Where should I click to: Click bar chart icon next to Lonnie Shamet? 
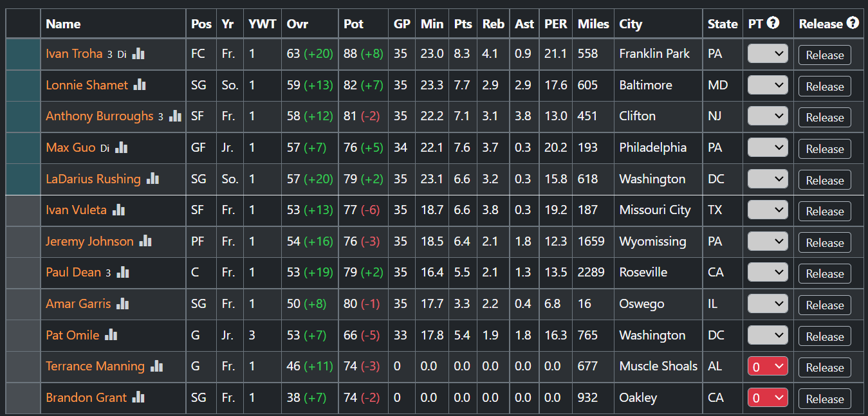click(x=140, y=85)
